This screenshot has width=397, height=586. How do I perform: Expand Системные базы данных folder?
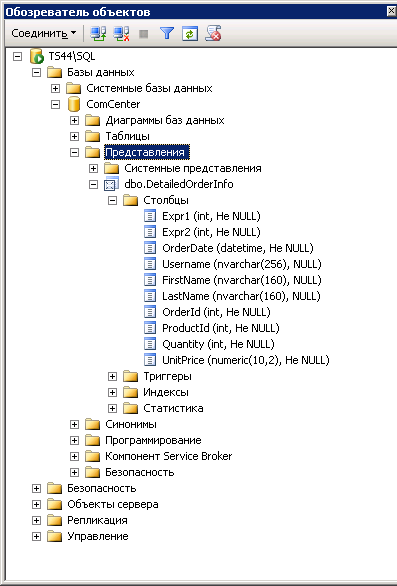pos(55,89)
